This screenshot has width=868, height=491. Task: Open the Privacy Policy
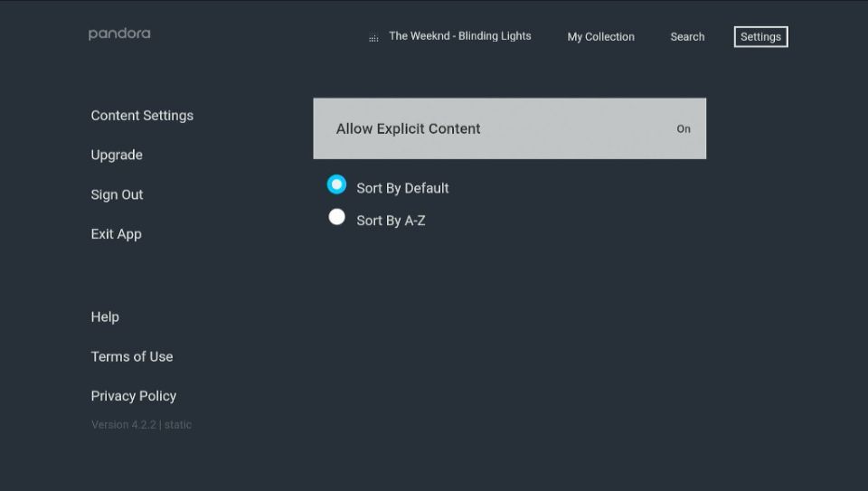point(134,396)
